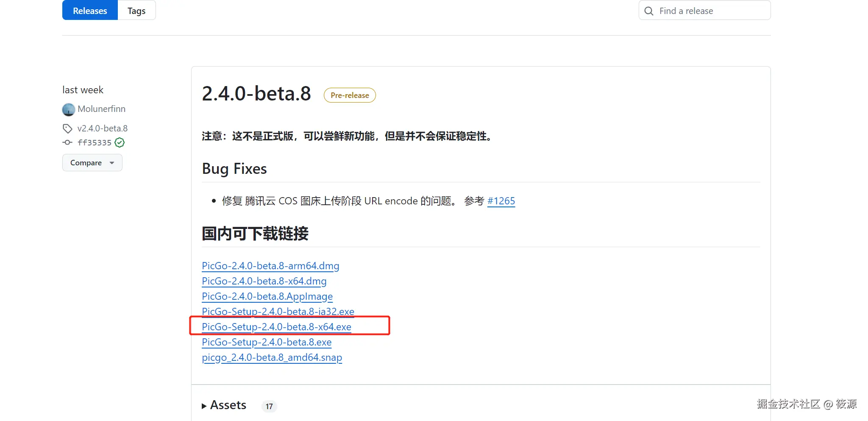Click the tag icon beside v2.4.0-beta.8
Viewport: 868px width, 421px height.
tap(67, 128)
